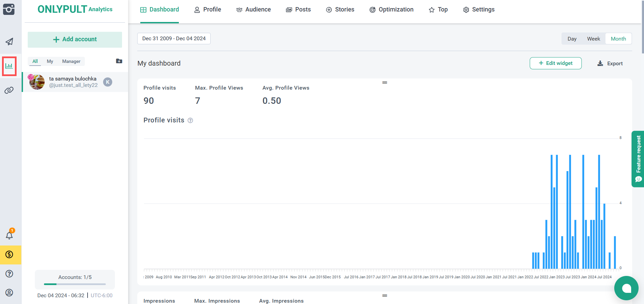This screenshot has width=644, height=304.
Task: Click the Profile visits help tooltip icon
Action: coord(190,121)
